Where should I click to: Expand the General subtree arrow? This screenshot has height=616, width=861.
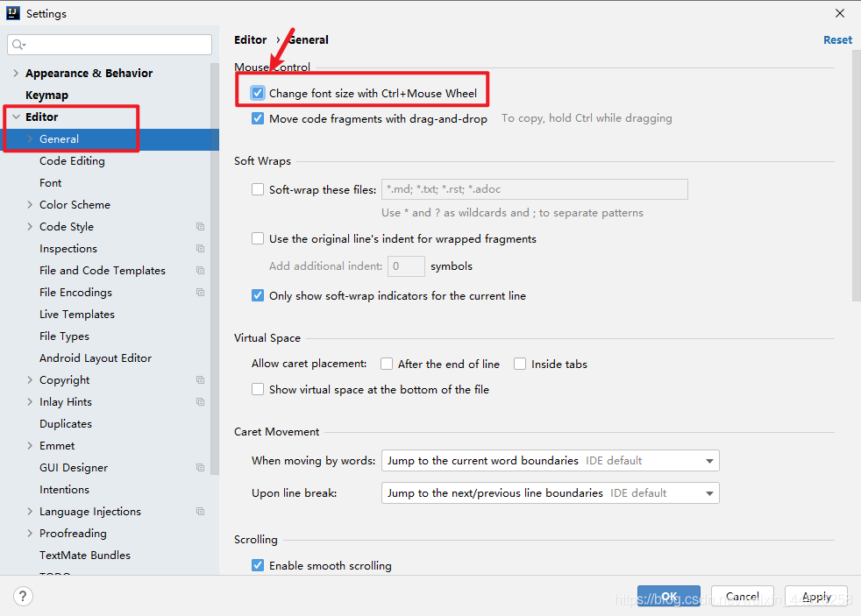(x=30, y=138)
